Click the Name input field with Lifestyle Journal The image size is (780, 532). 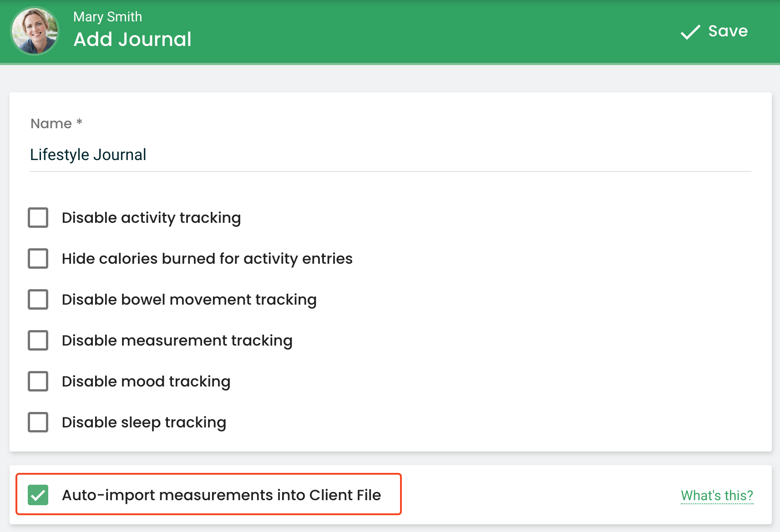tap(390, 155)
